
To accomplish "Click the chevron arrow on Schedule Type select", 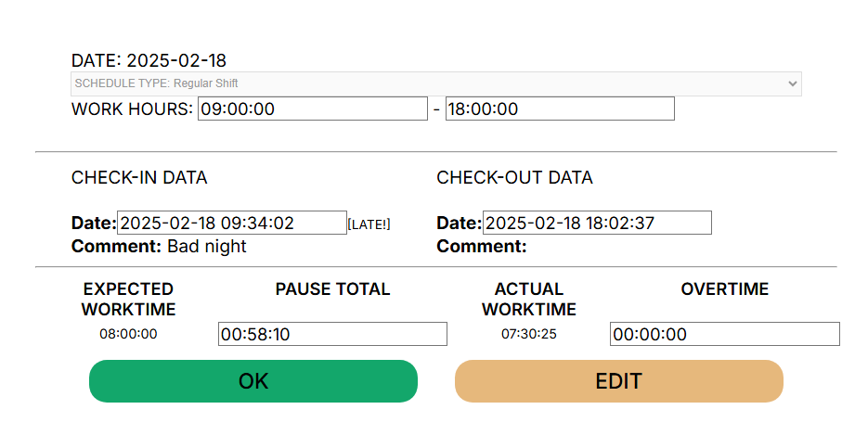I will click(792, 83).
